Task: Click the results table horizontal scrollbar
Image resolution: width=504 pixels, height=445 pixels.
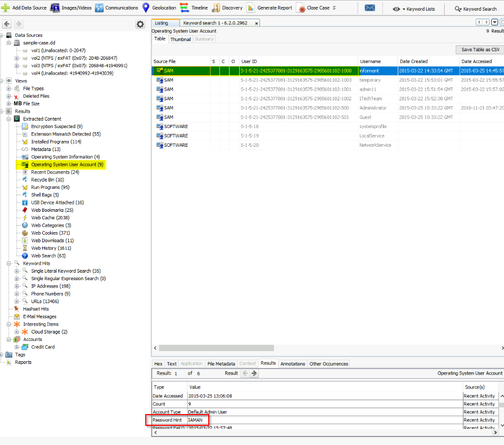Action: tap(216, 348)
